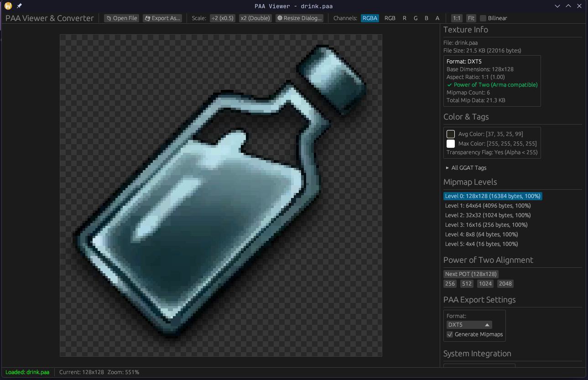Open the DXT5 export format dropdown

coord(469,325)
